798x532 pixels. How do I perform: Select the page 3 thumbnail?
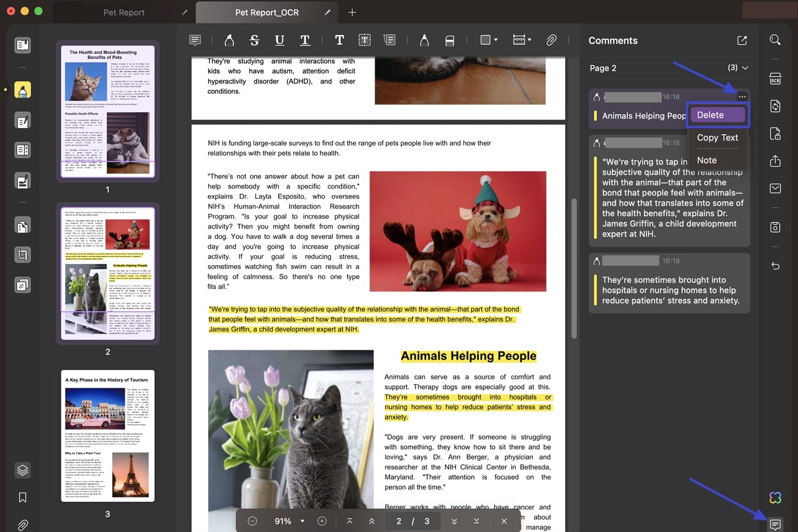click(x=107, y=435)
